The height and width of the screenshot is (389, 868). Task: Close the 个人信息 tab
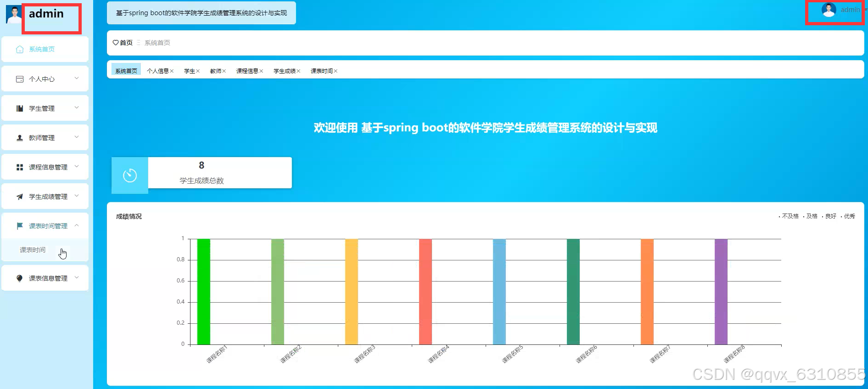[x=172, y=71]
